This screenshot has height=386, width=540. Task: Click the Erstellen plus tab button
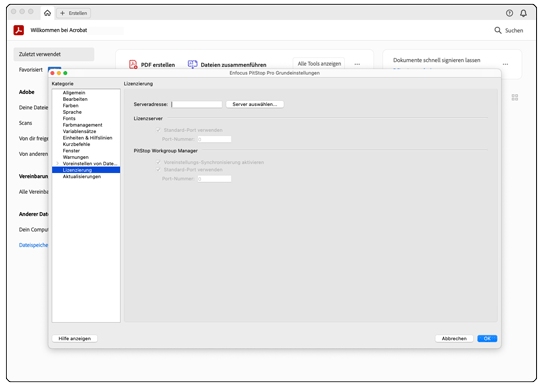(73, 13)
